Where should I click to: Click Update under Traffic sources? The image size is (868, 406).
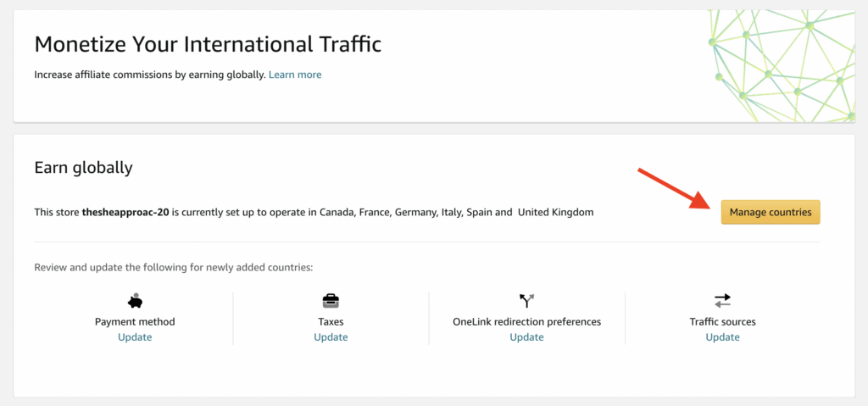[722, 337]
